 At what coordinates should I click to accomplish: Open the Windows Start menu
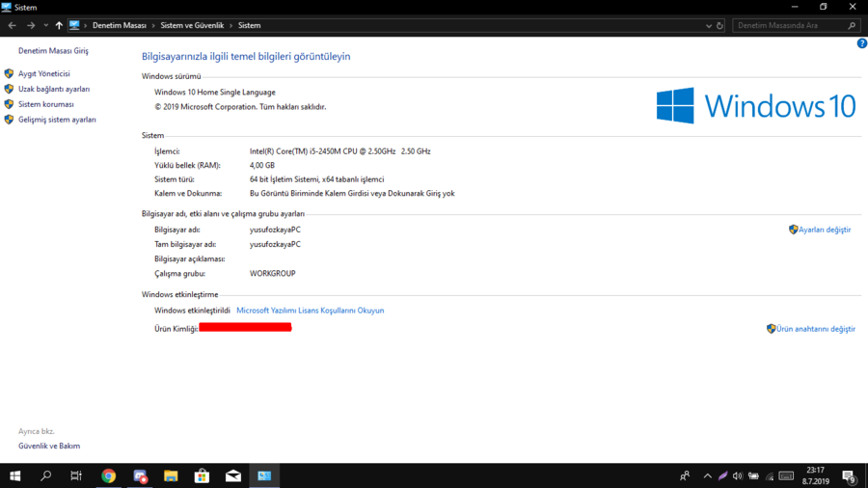point(14,475)
